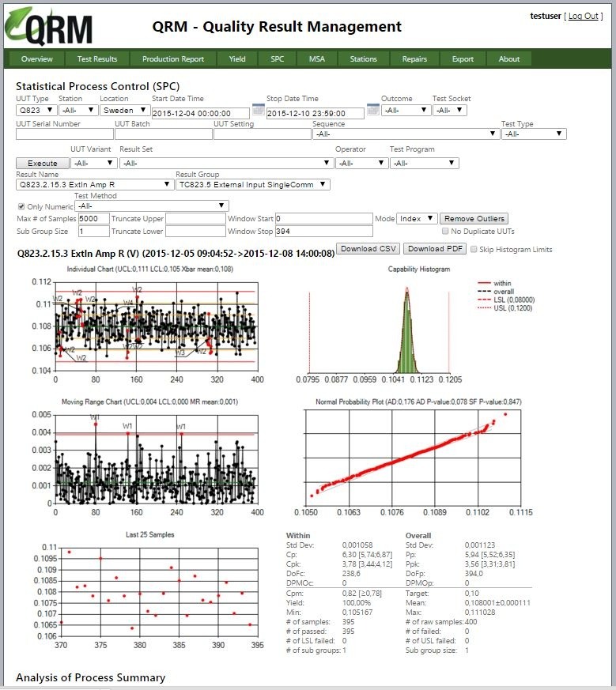Viewport: 616px width, 690px height.
Task: Open the Outcome dropdown
Action: pos(406,110)
